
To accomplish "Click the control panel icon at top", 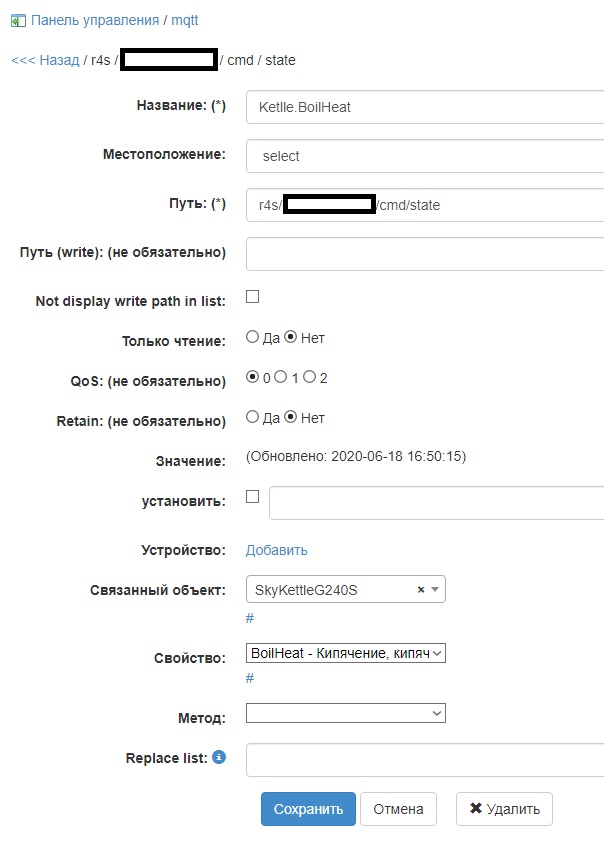I will [18, 20].
